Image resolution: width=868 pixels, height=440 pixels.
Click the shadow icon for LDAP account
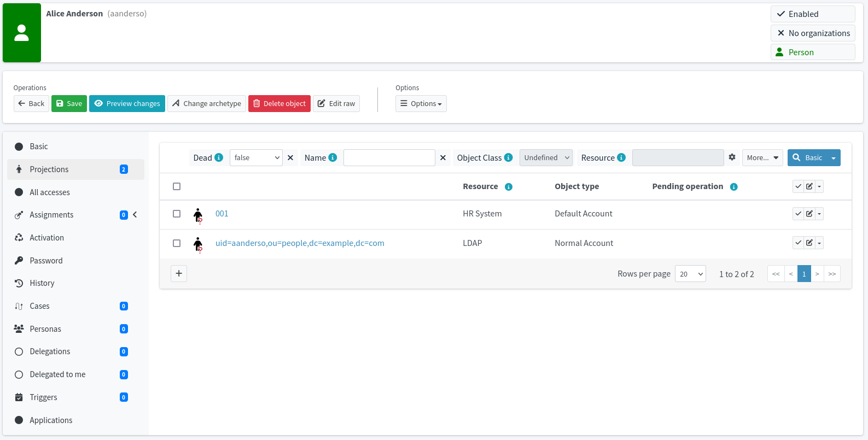tap(198, 244)
